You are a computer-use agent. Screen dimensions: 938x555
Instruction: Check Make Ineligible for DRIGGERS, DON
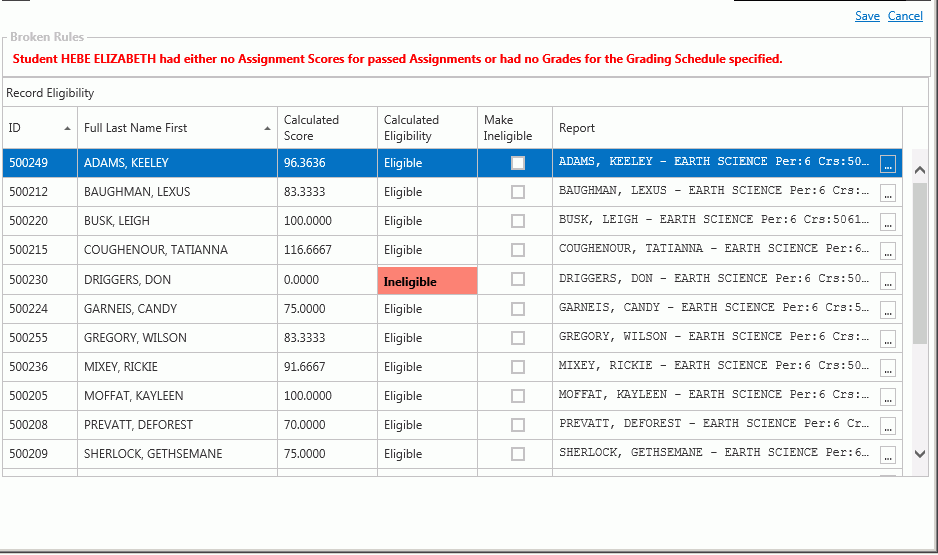517,280
